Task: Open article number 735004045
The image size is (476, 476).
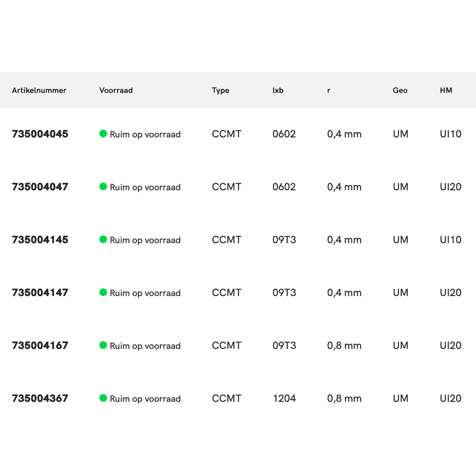Action: (40, 134)
